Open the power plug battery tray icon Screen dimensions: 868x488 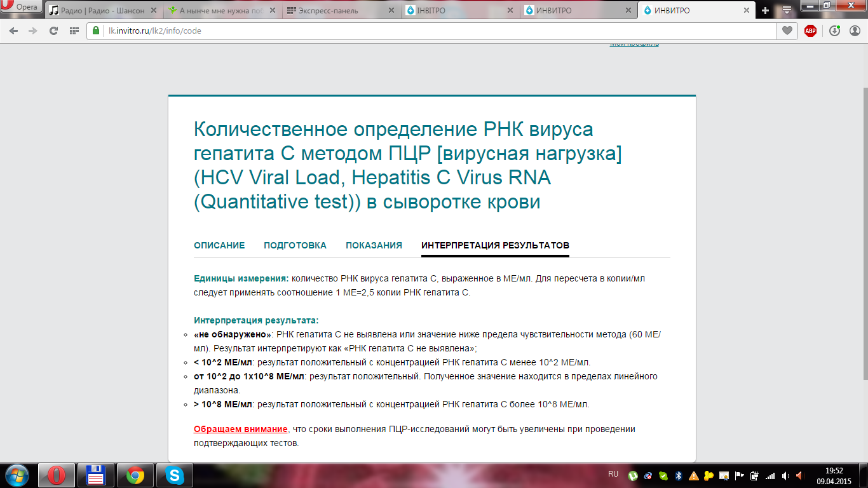754,475
